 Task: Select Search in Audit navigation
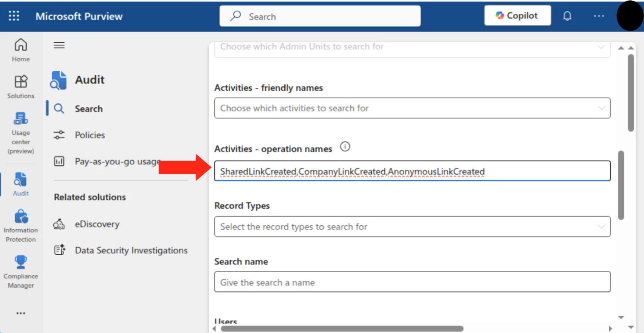click(89, 109)
